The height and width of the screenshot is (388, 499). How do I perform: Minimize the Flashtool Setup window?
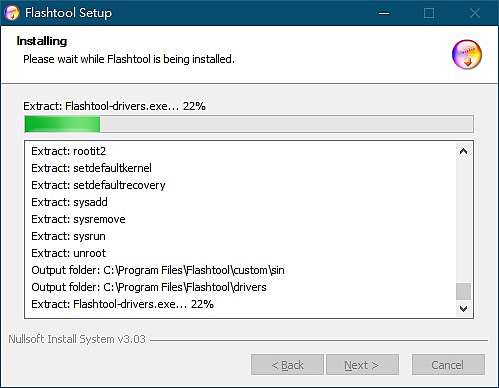click(x=384, y=13)
